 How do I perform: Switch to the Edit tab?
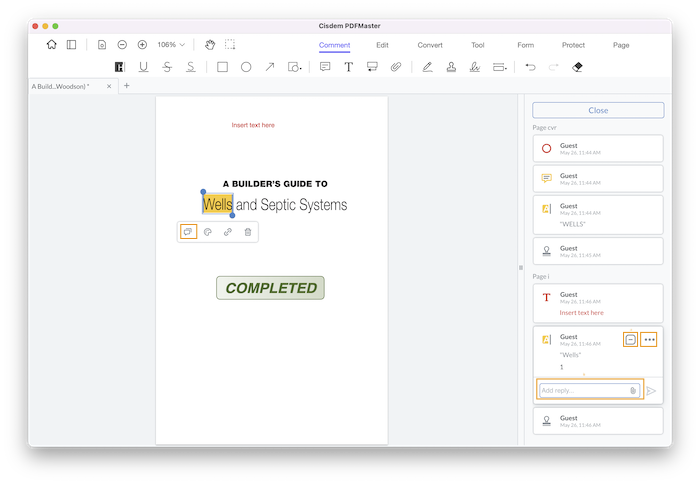click(x=382, y=45)
